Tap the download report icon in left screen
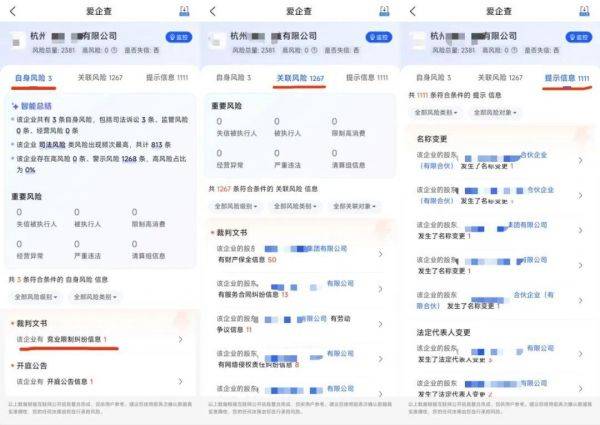Image resolution: width=600 pixels, height=425 pixels. click(185, 10)
